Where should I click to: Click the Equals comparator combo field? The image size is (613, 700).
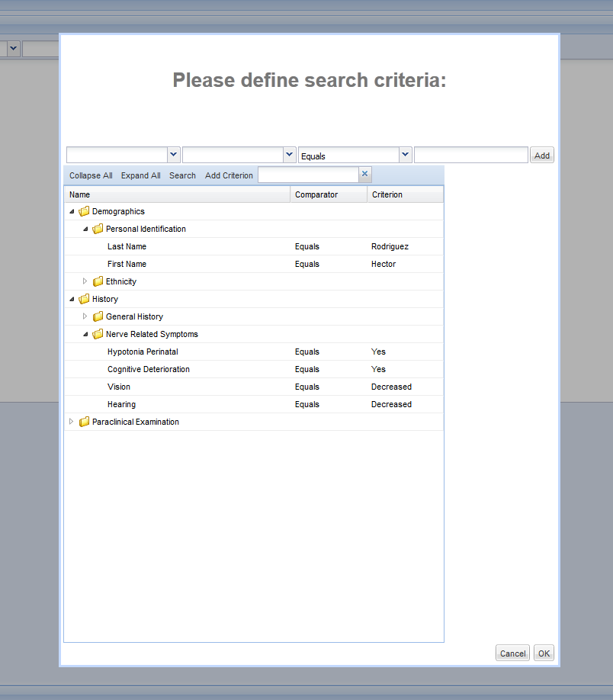pos(348,155)
